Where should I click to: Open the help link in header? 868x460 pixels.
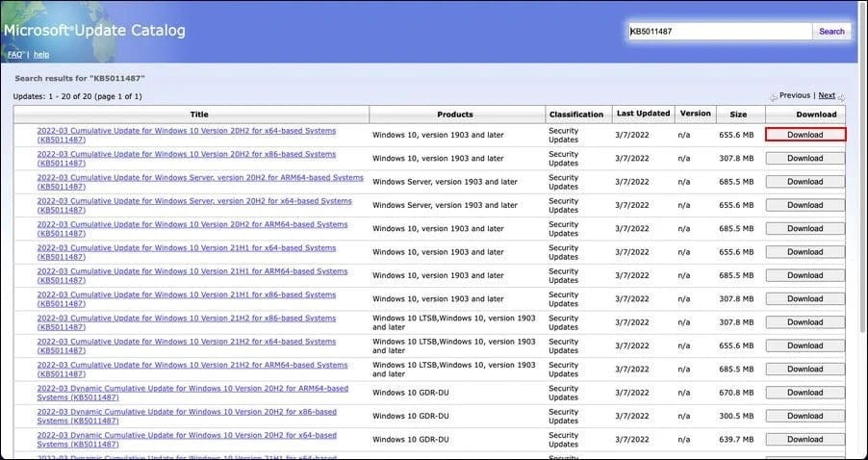41,54
